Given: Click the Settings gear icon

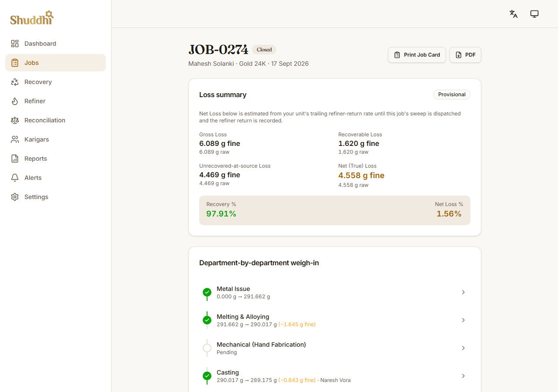Looking at the screenshot, I should pos(15,197).
